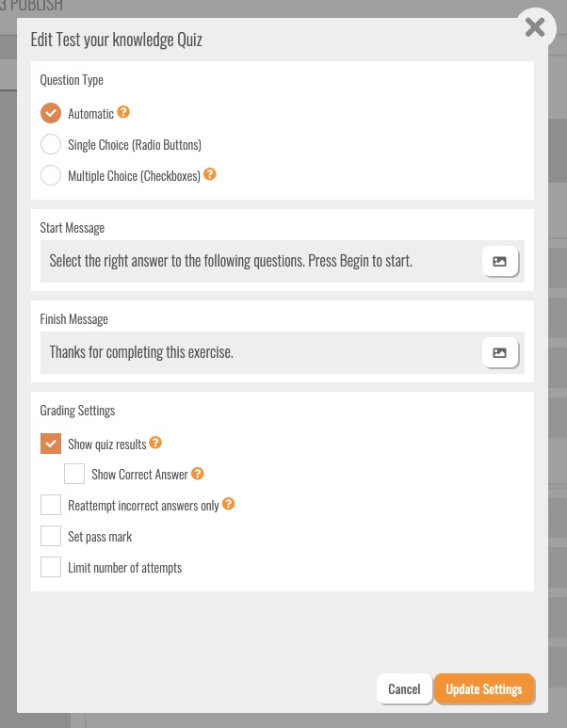The image size is (567, 728).
Task: Choose Multiple Choice (Checkboxes) radio option
Action: [x=51, y=175]
